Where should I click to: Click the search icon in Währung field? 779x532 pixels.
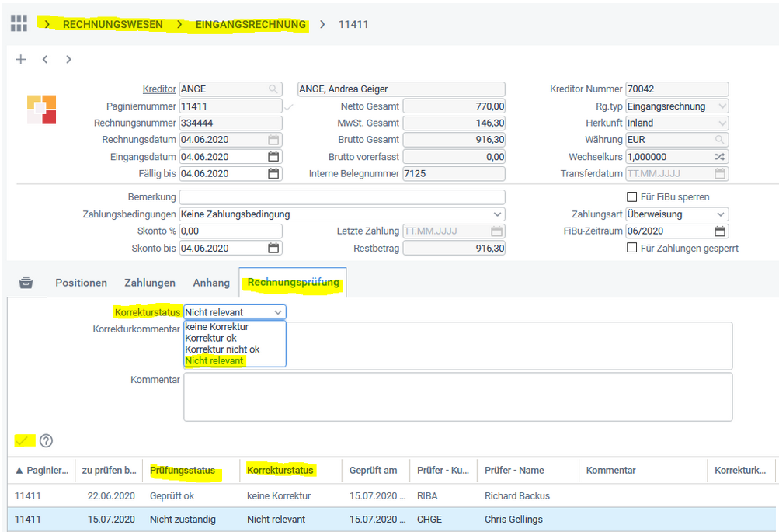[x=720, y=140]
